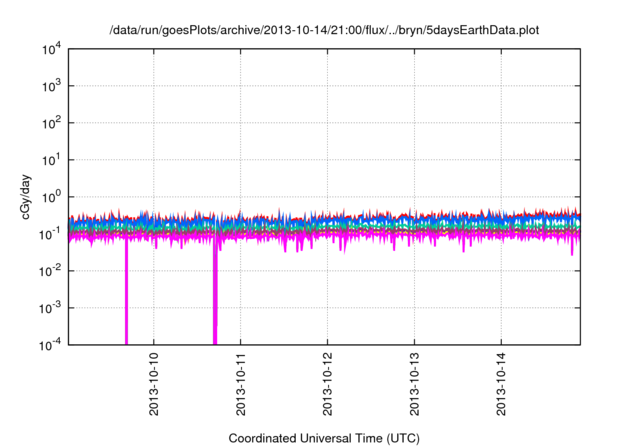Click the 10^0 y-axis tick label
The width and height of the screenshot is (640, 448).
click(51, 197)
